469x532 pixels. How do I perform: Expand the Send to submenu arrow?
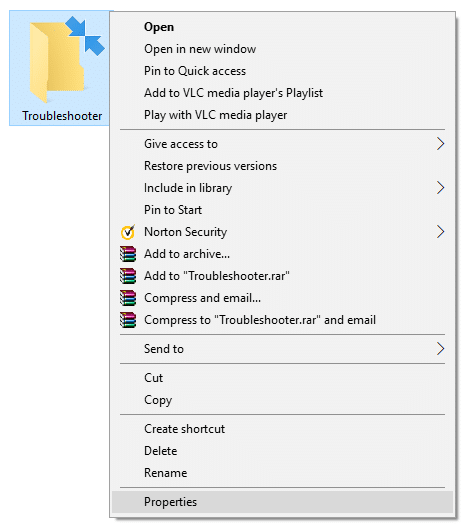(x=440, y=349)
